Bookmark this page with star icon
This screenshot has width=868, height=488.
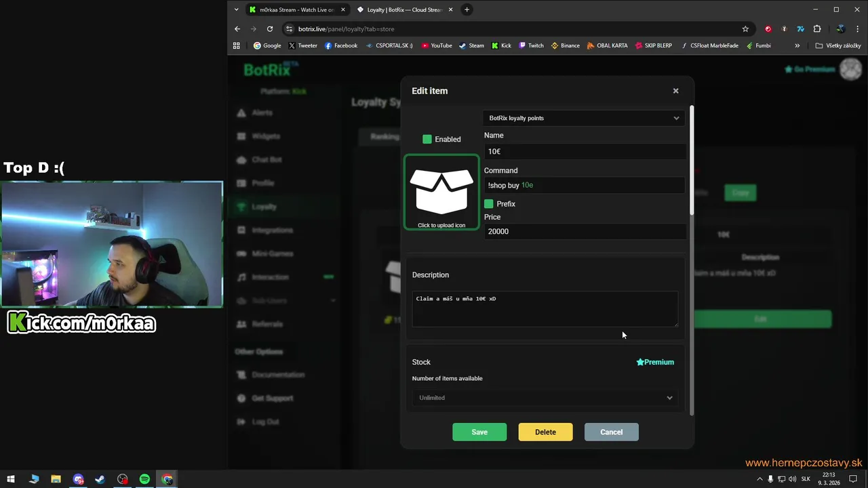(x=745, y=29)
